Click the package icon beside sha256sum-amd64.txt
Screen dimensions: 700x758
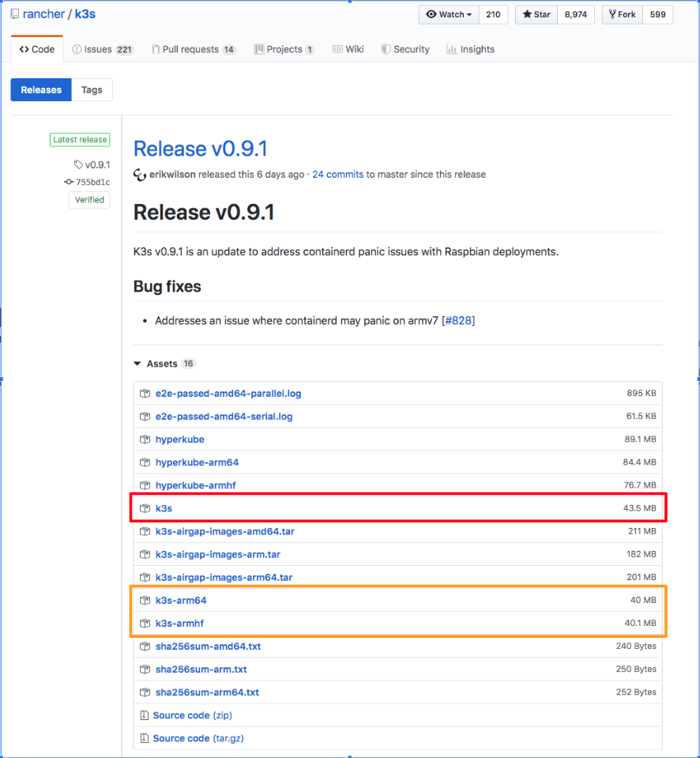(145, 647)
